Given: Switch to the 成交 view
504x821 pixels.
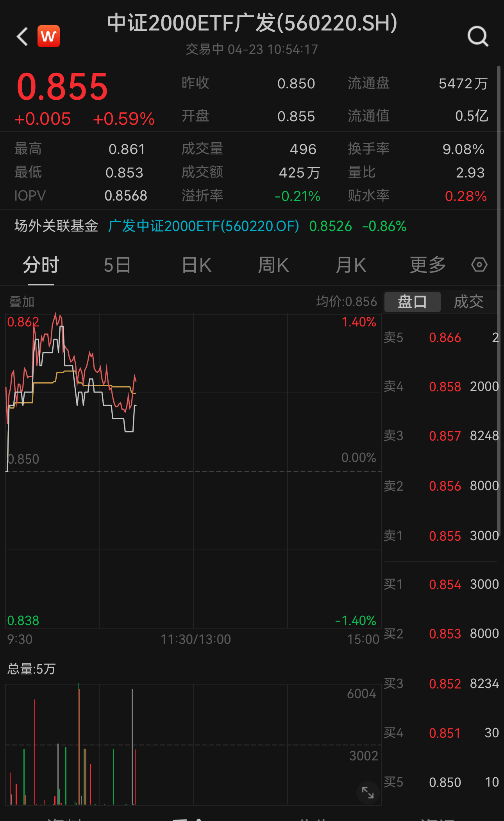Looking at the screenshot, I should coord(468,302).
